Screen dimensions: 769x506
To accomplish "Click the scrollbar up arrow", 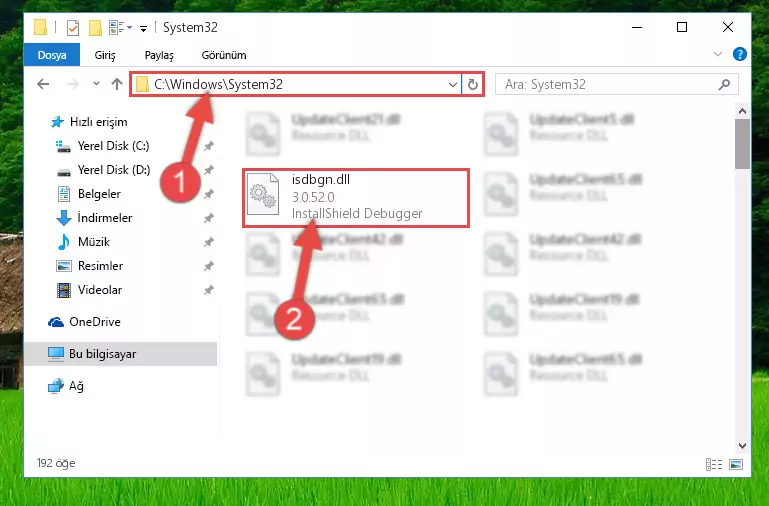I will pyautogui.click(x=743, y=111).
